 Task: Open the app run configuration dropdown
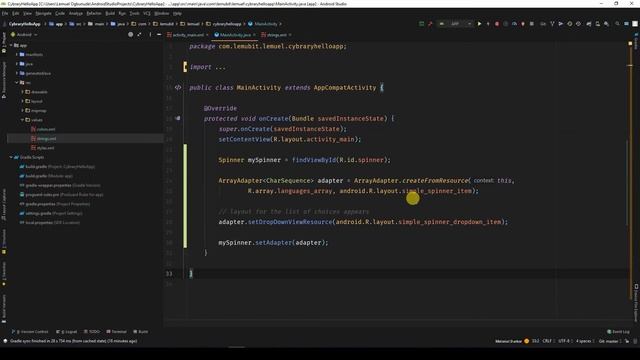(456, 24)
